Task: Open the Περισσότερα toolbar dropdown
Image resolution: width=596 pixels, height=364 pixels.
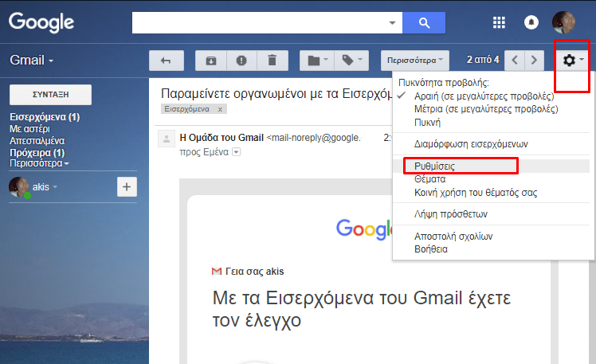Action: (415, 61)
